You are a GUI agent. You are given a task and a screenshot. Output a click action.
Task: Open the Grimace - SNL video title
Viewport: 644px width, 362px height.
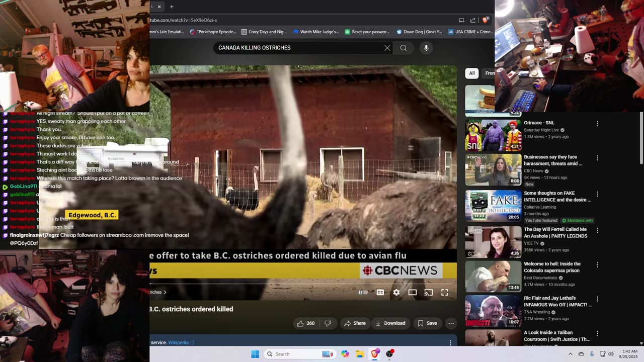tap(539, 123)
